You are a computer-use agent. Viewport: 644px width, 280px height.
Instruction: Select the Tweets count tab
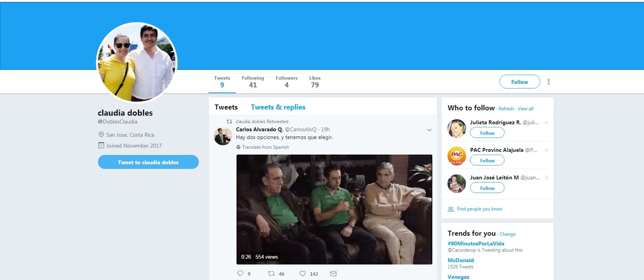[222, 82]
